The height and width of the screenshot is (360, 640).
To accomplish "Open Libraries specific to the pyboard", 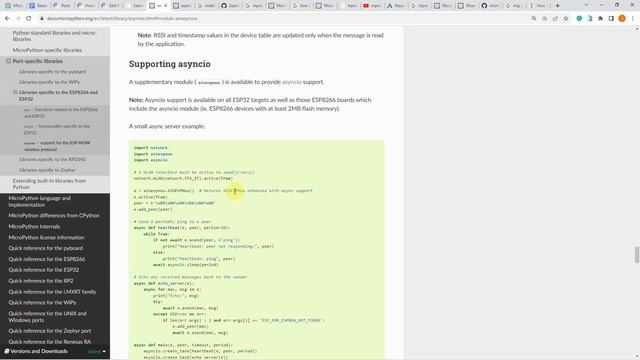I will (52, 71).
